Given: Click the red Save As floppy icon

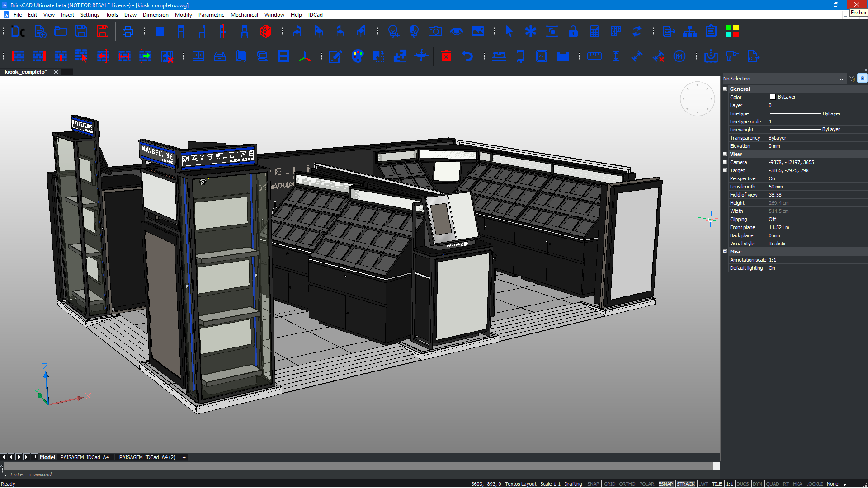Looking at the screenshot, I should (x=103, y=31).
